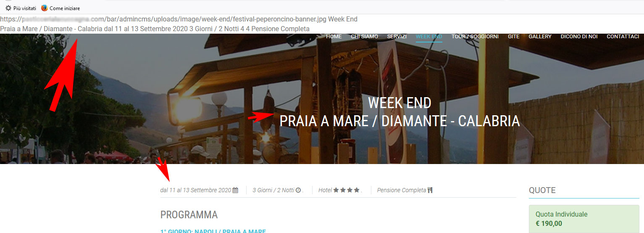Viewport: 644px width, 233px height.
Task: Open the CONTATTACI page
Action: (623, 37)
